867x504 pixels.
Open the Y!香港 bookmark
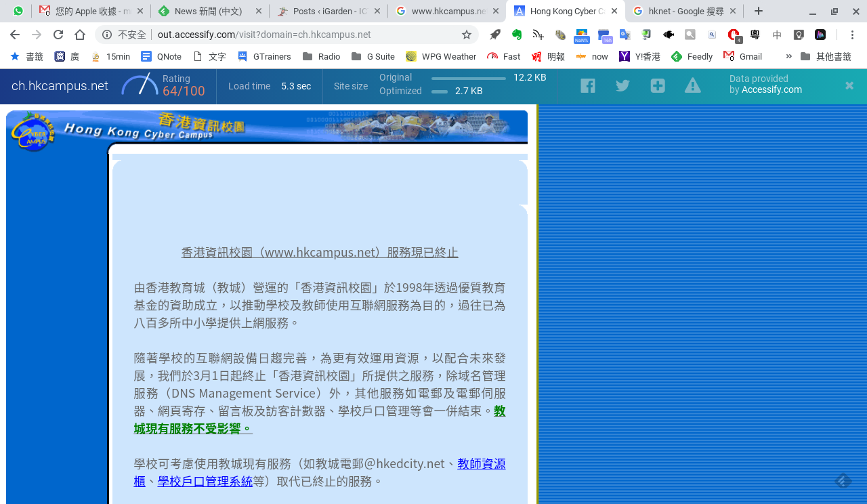pos(639,56)
